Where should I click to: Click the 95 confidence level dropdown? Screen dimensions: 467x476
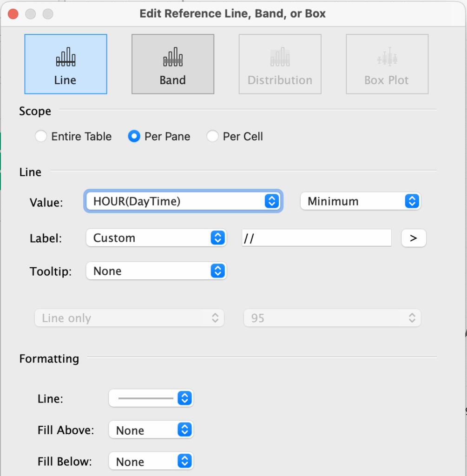[332, 318]
